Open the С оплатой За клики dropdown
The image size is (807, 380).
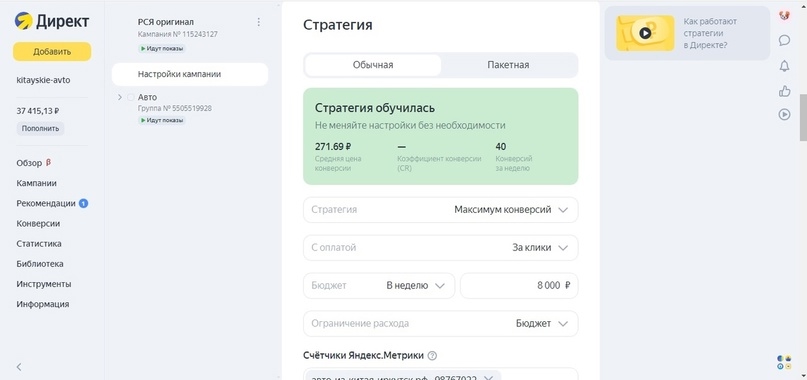[441, 248]
